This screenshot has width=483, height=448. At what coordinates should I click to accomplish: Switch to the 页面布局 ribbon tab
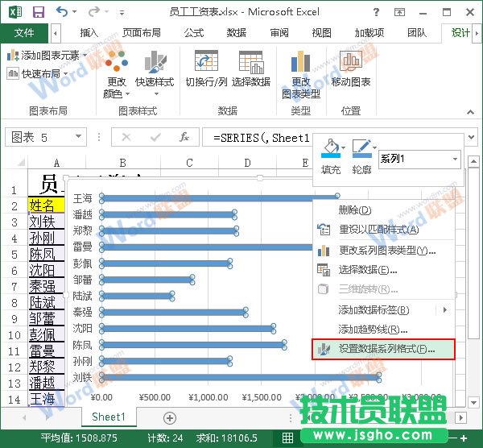[142, 33]
